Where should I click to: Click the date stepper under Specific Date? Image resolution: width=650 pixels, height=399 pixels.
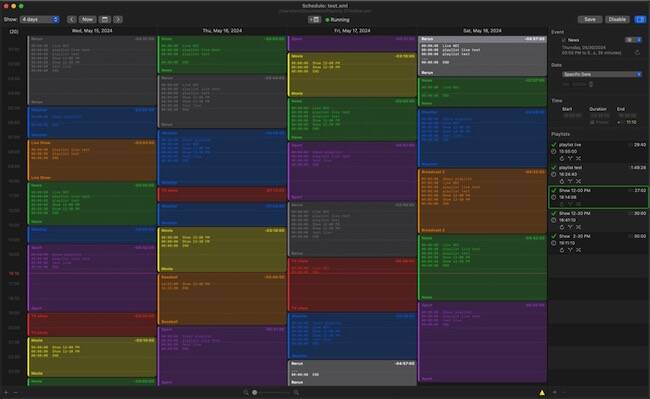click(591, 84)
